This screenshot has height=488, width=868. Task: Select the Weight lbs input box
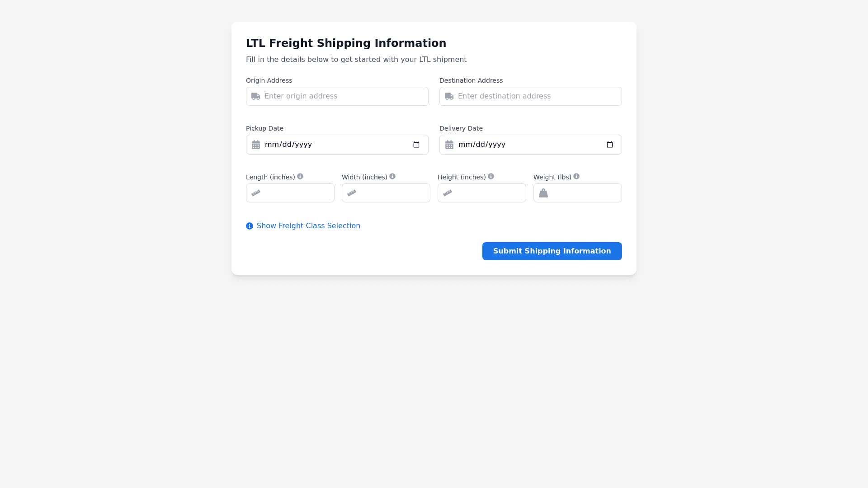pyautogui.click(x=584, y=193)
